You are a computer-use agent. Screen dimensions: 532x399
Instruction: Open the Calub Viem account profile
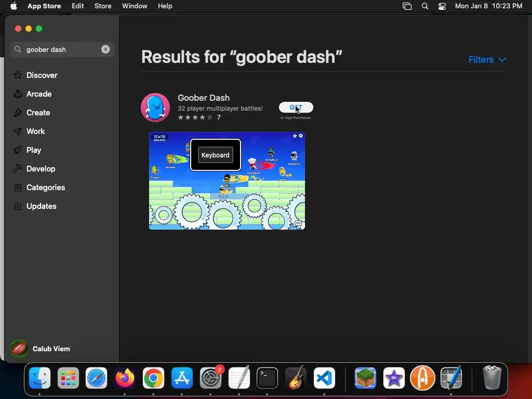pyautogui.click(x=41, y=349)
